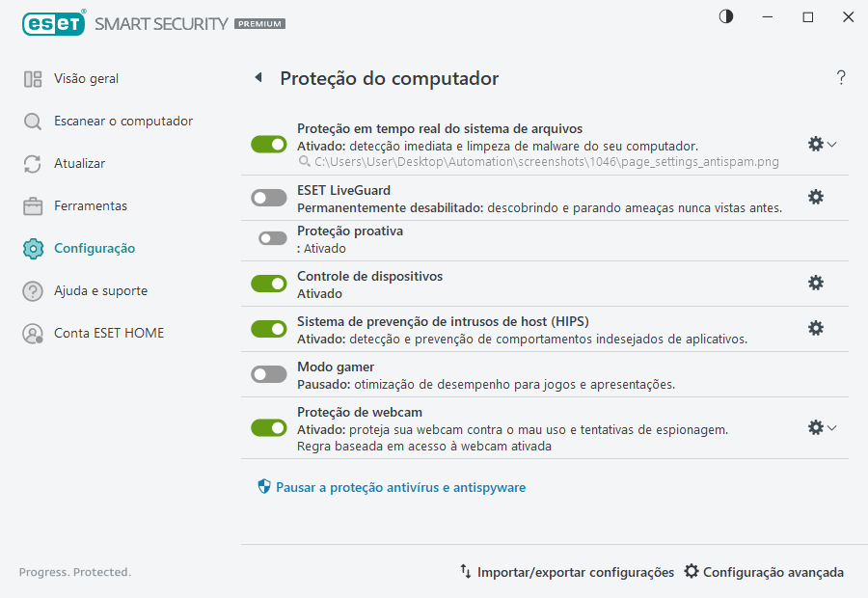Collapse Proteção do computador with back arrow
Image resolution: width=868 pixels, height=598 pixels.
(x=258, y=76)
